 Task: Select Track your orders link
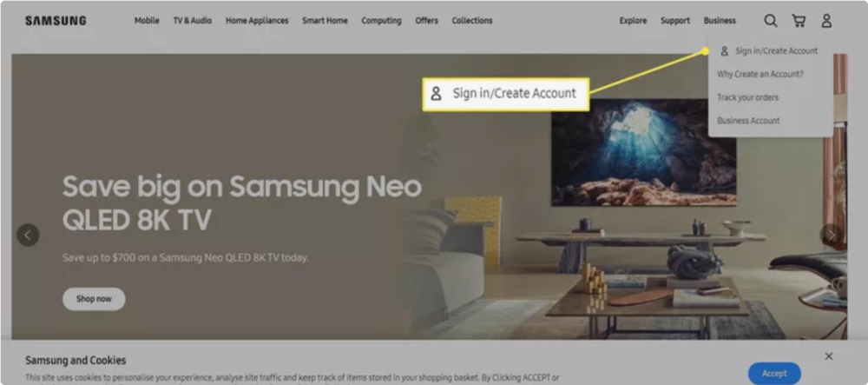[748, 97]
